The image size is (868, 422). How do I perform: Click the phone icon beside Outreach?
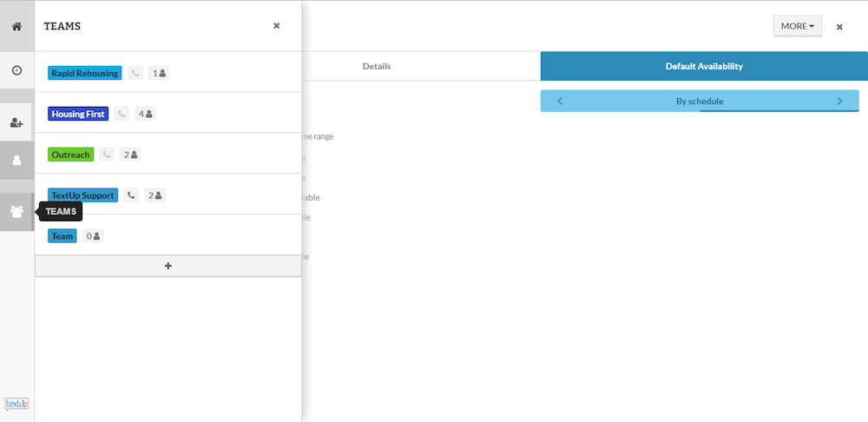(107, 155)
